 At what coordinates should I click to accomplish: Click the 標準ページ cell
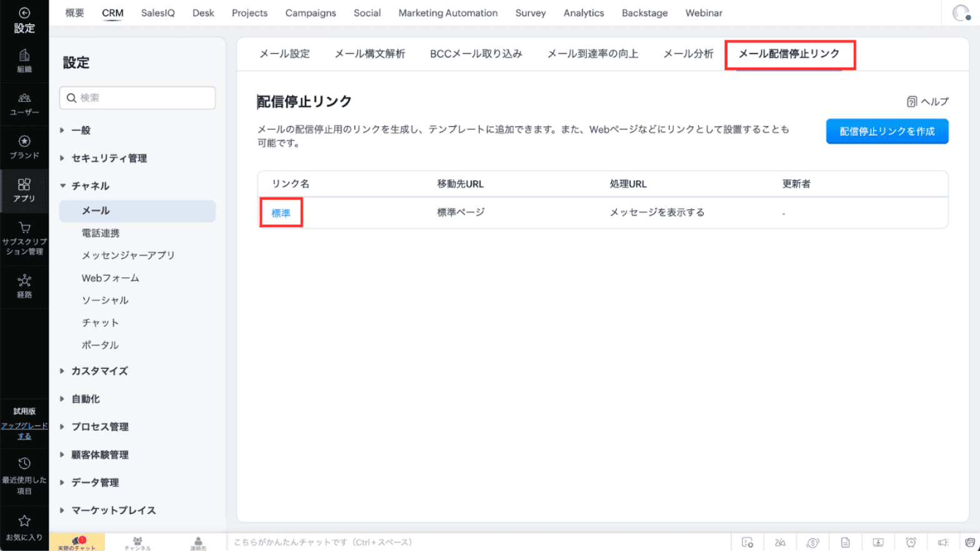(461, 212)
